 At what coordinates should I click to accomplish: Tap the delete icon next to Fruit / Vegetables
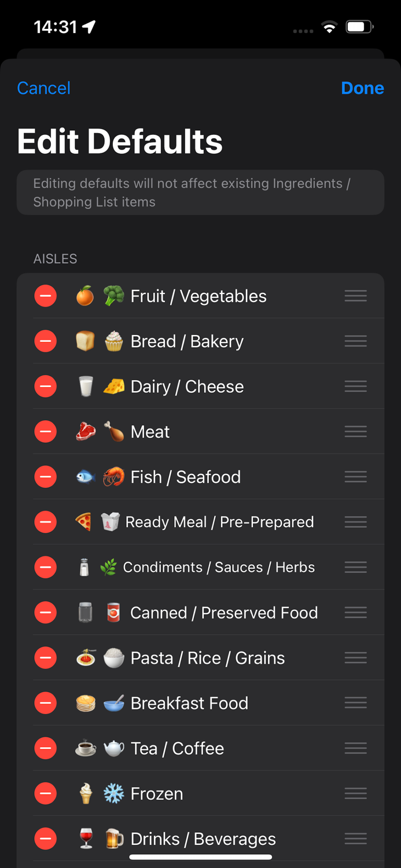point(46,296)
